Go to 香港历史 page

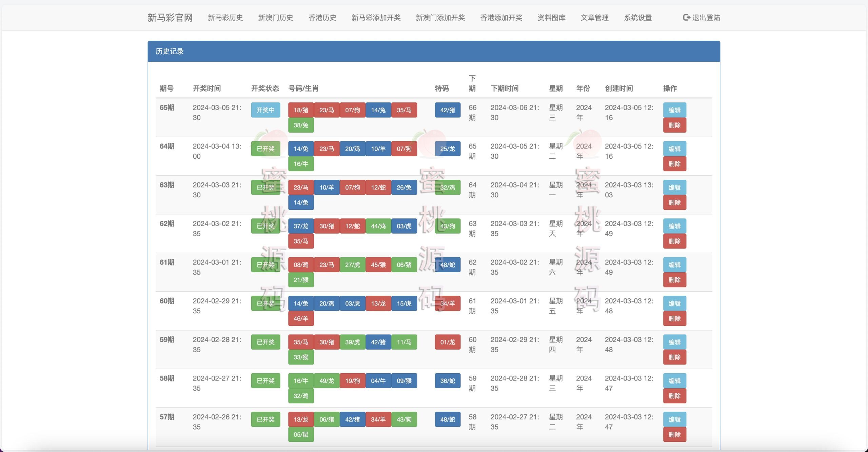pyautogui.click(x=322, y=18)
